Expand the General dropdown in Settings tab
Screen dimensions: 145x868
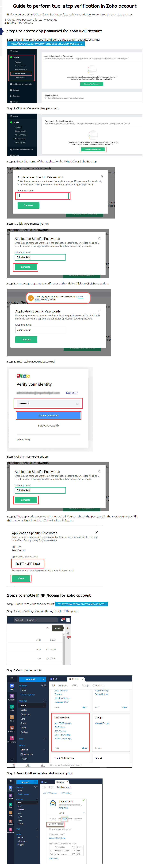tap(63, 685)
